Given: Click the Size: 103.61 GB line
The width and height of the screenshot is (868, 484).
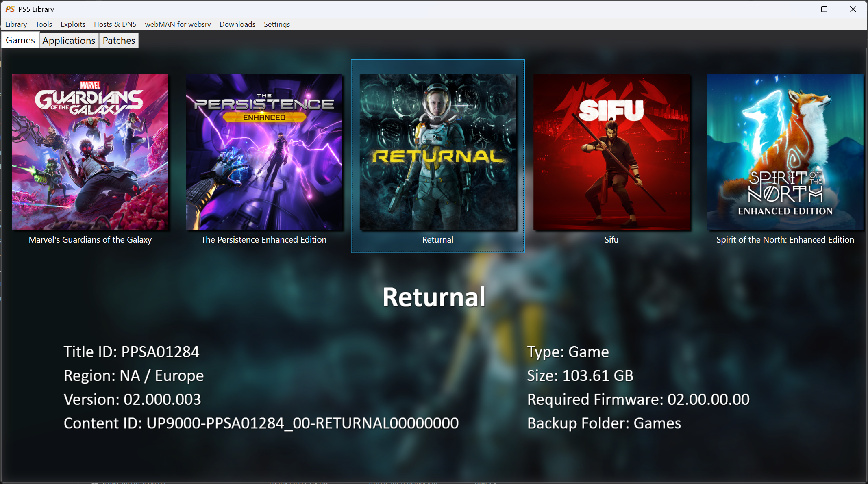Looking at the screenshot, I should (x=580, y=376).
